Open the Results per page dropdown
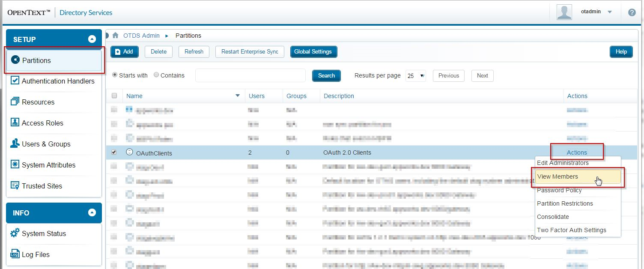Screen dimensions: 644x269 (x=416, y=76)
